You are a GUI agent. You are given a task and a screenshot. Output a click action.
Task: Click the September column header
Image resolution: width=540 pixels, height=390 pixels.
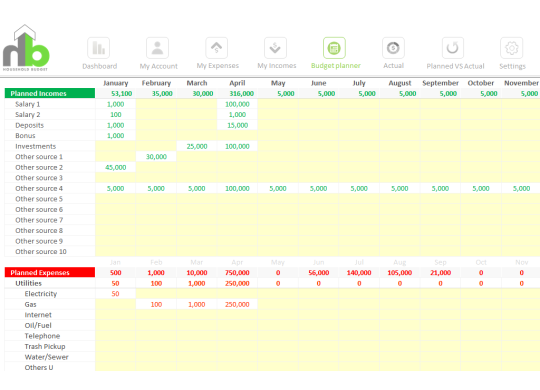[x=440, y=83]
